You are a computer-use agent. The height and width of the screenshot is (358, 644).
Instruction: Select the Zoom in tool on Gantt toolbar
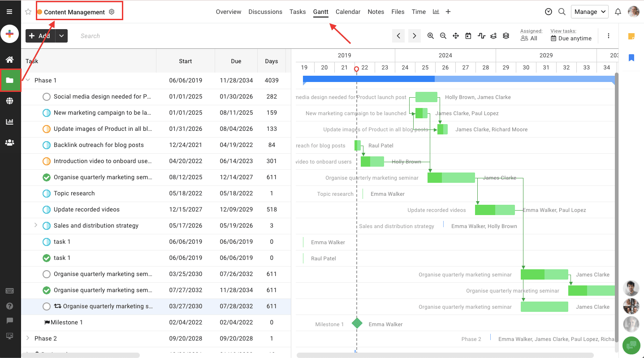point(430,36)
